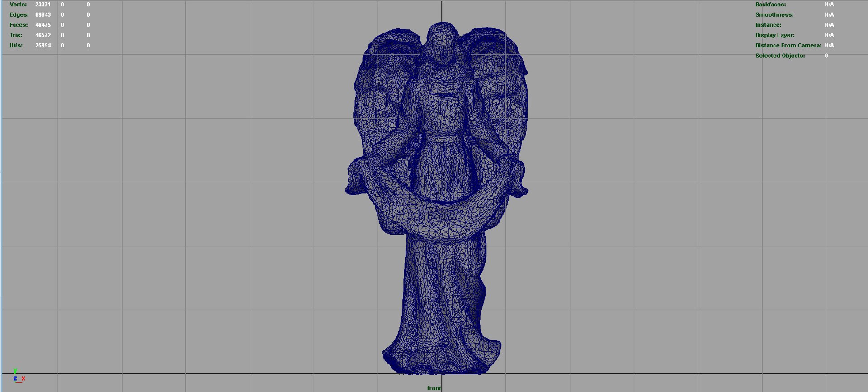Click the "Instance:" label
This screenshot has width=868, height=392.
point(768,25)
